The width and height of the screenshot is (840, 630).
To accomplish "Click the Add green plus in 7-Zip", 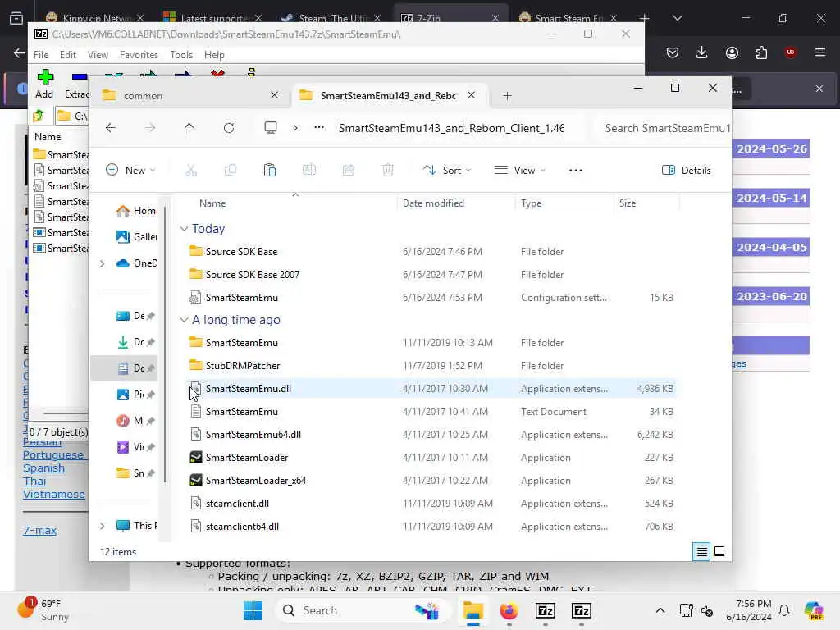I will pyautogui.click(x=45, y=84).
